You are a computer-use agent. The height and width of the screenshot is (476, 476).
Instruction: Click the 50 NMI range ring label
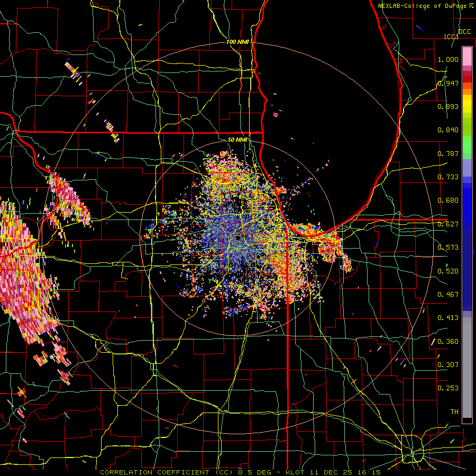pyautogui.click(x=237, y=140)
